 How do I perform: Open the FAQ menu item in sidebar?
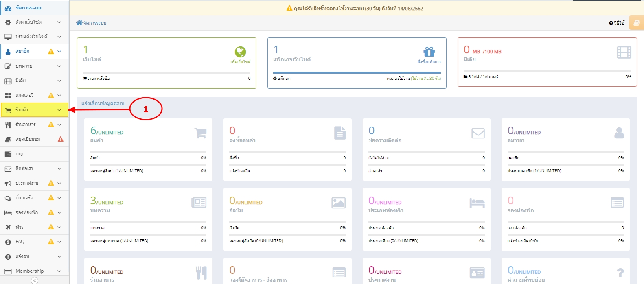click(x=34, y=242)
